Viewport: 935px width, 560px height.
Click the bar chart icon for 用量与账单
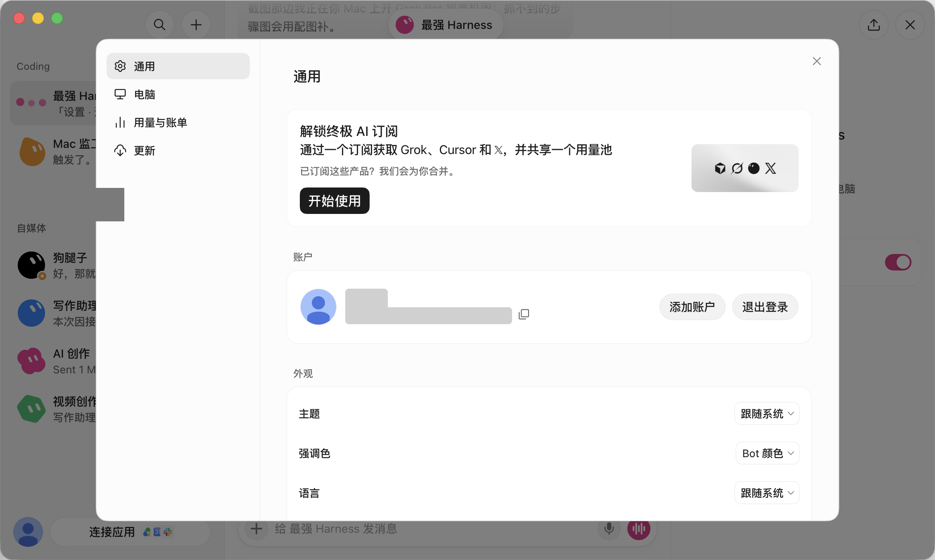pyautogui.click(x=120, y=122)
